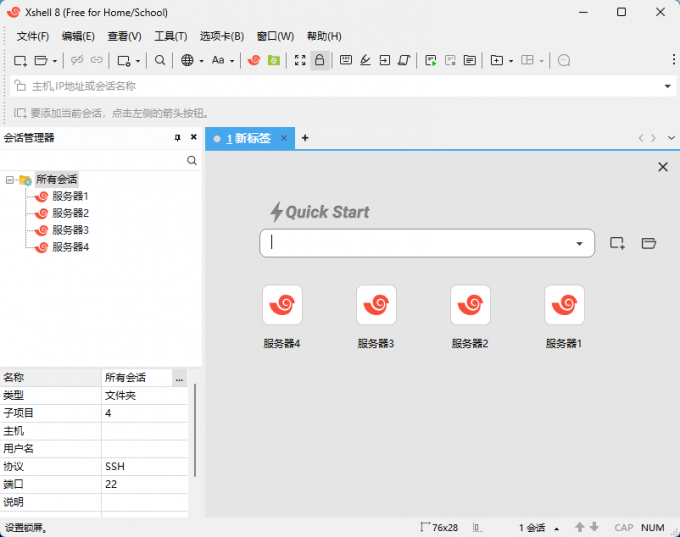Open 服务器1 Quick Start tile
Viewport: 680px width, 537px height.
[x=564, y=305]
